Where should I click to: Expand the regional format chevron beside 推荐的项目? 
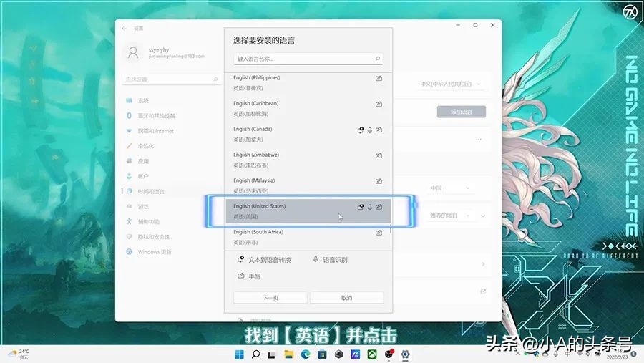click(483, 216)
